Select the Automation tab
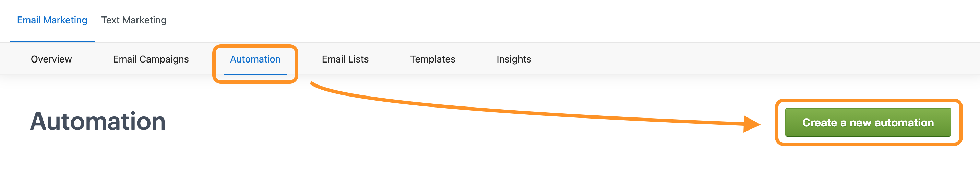The image size is (980, 169). coord(255,59)
